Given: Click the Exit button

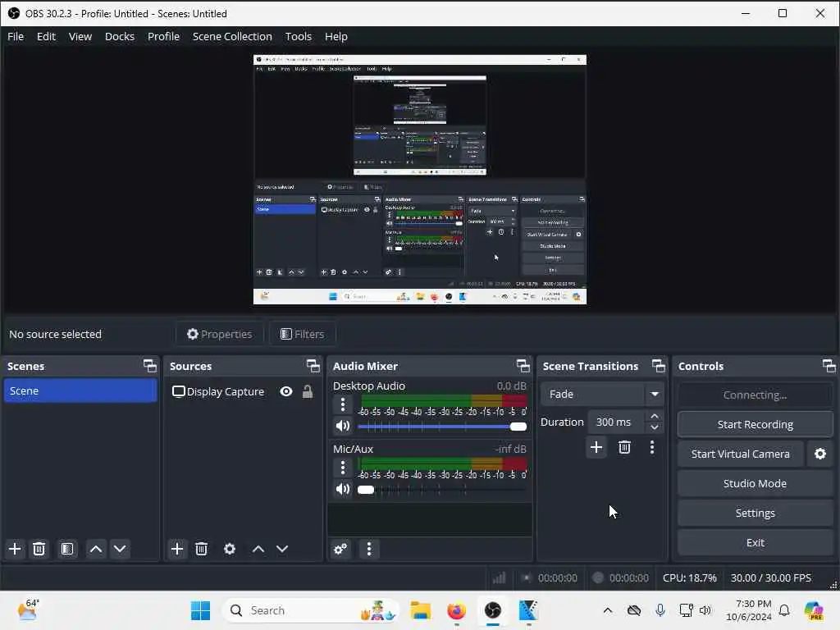Looking at the screenshot, I should [x=755, y=543].
